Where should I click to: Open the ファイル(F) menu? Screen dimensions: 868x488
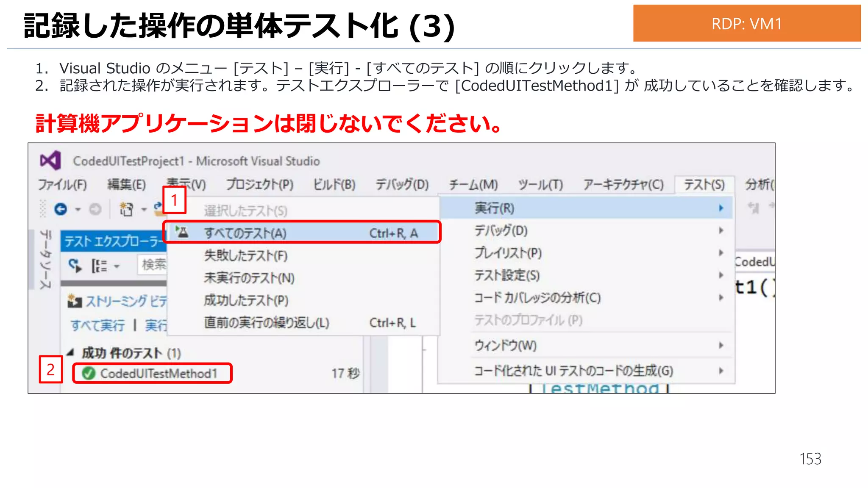[x=62, y=185]
